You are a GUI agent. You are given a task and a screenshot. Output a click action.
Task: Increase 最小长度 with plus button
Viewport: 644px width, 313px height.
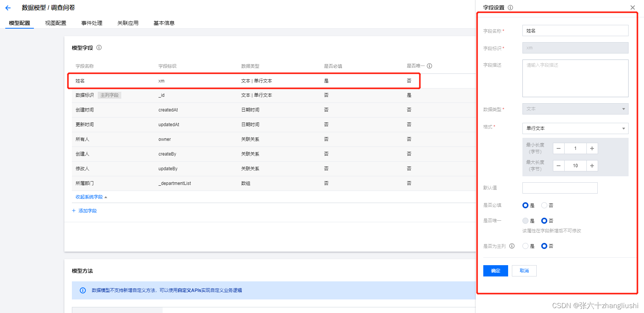592,148
